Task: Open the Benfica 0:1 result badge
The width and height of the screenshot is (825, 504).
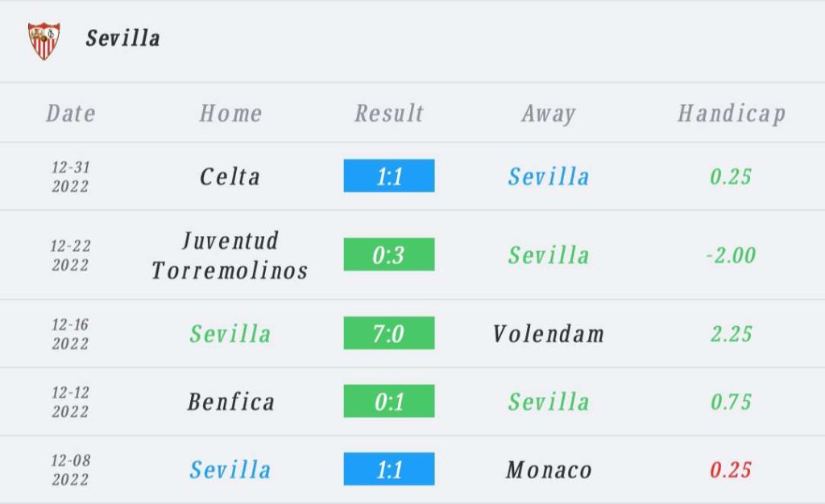Action: pos(389,402)
